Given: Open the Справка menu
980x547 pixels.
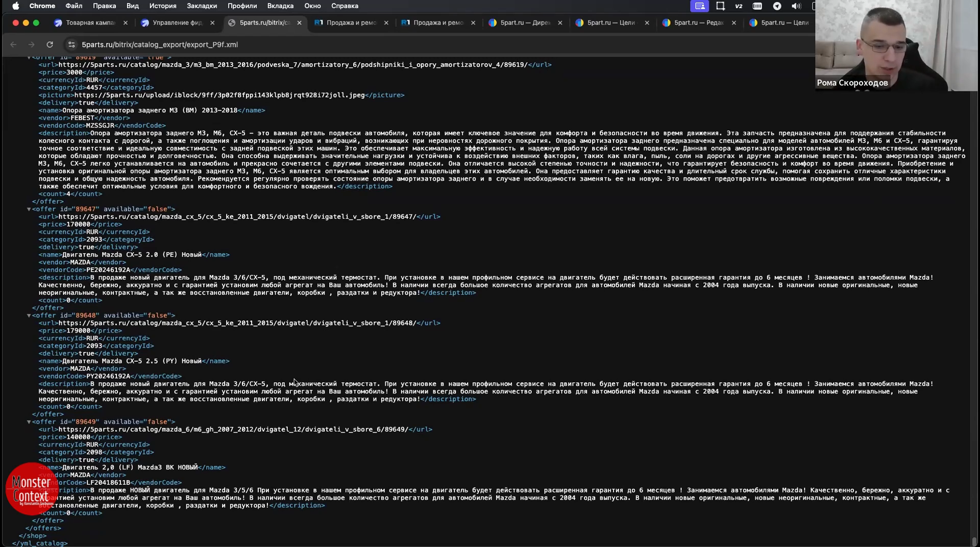Looking at the screenshot, I should pyautogui.click(x=345, y=6).
